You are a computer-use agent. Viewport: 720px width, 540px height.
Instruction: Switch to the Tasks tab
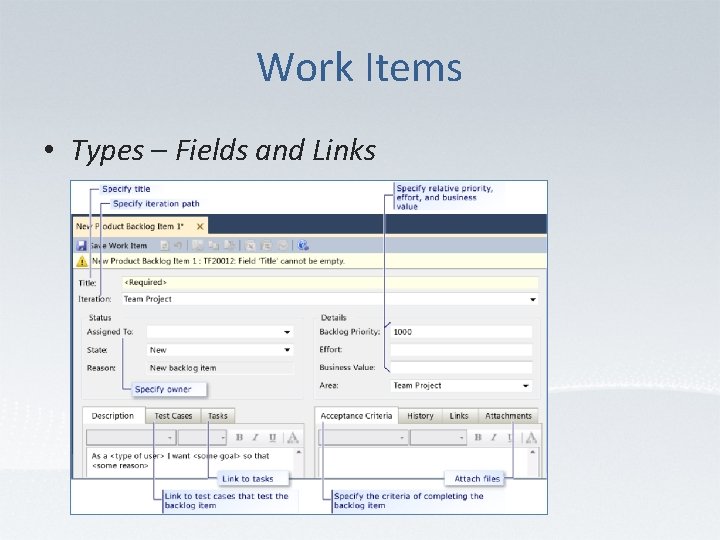coord(218,416)
